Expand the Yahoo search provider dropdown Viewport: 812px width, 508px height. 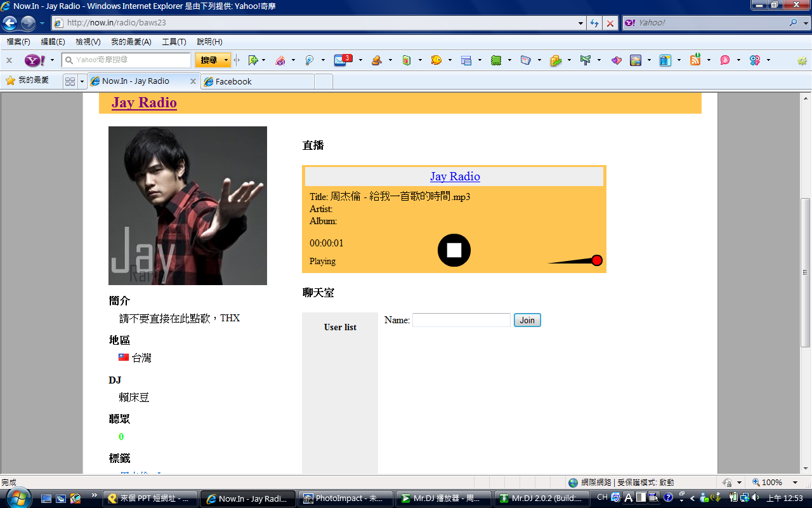coord(806,23)
